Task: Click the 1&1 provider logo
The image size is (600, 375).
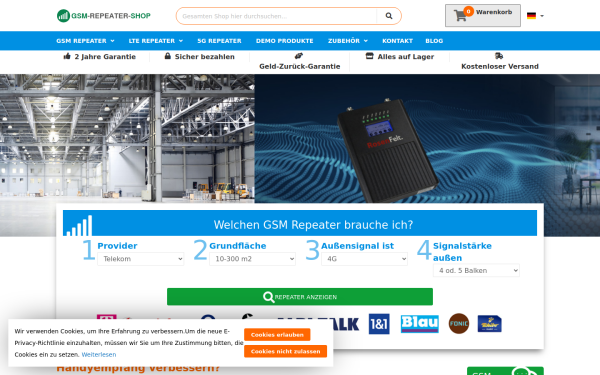Action: pos(379,324)
